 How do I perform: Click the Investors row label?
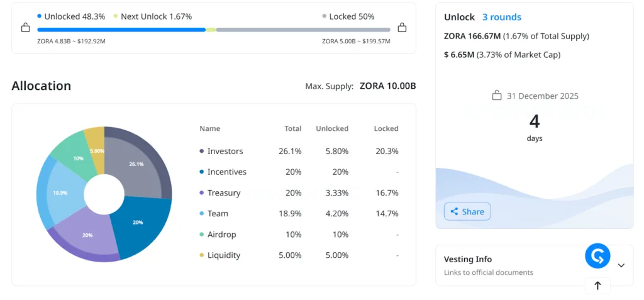pos(225,151)
